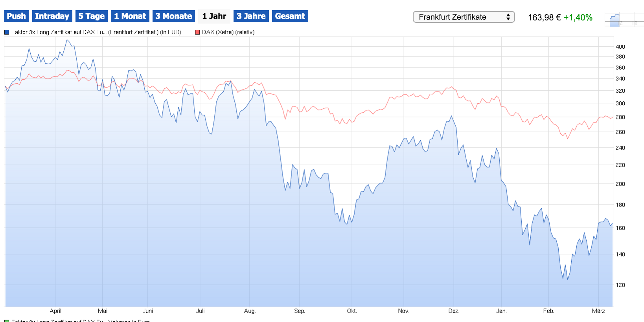Click the 200 value on price axis
The image size is (644, 322).
click(620, 184)
